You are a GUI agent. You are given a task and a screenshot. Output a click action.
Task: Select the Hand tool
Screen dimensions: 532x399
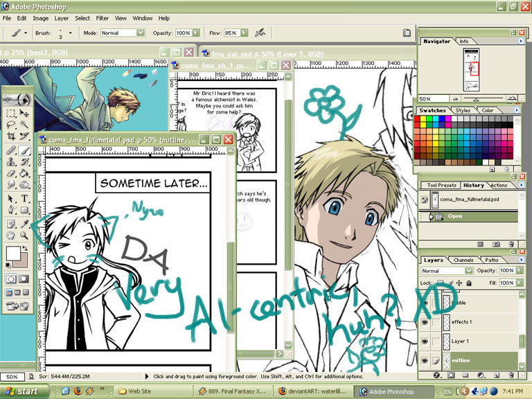tap(11, 235)
